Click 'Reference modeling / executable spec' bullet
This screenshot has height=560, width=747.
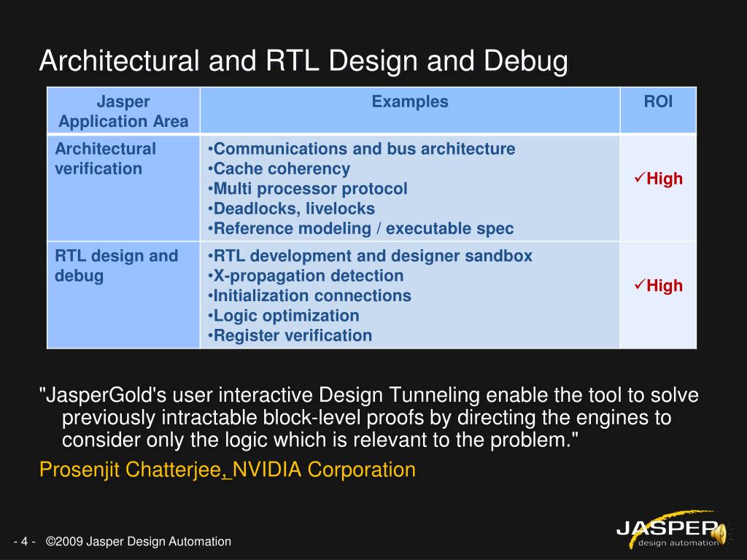click(x=361, y=228)
